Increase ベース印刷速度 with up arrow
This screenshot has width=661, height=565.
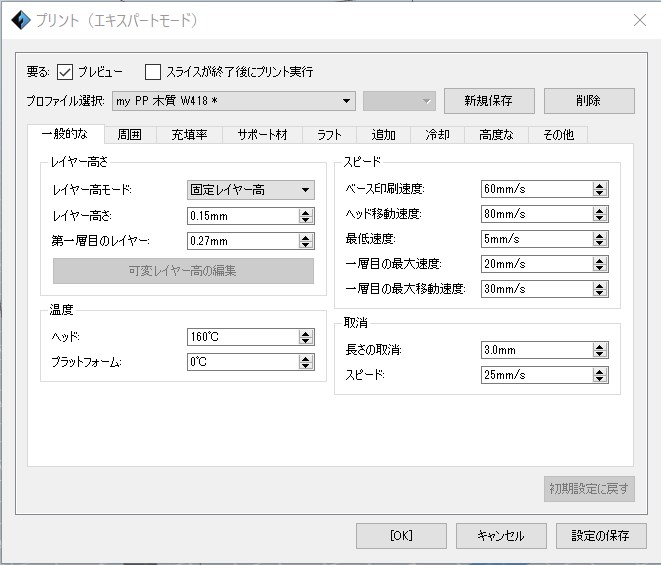click(599, 185)
